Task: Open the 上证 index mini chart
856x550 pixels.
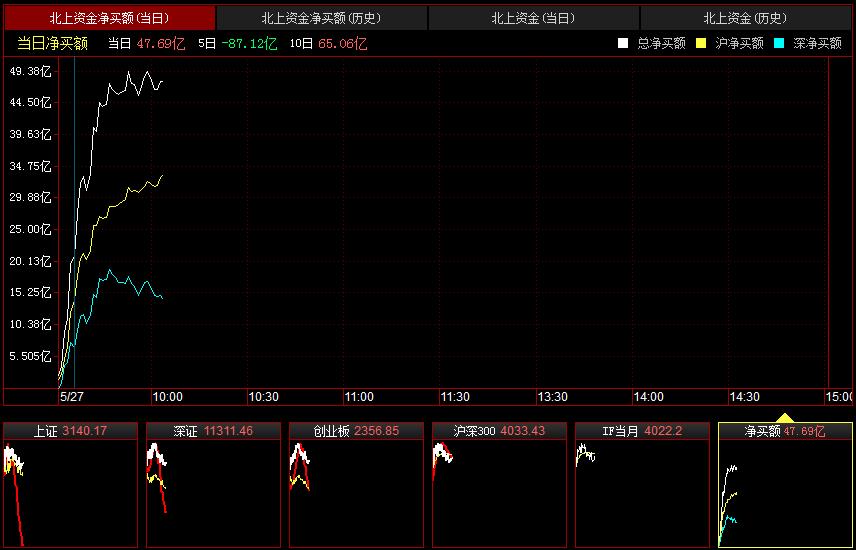Action: tap(70, 485)
